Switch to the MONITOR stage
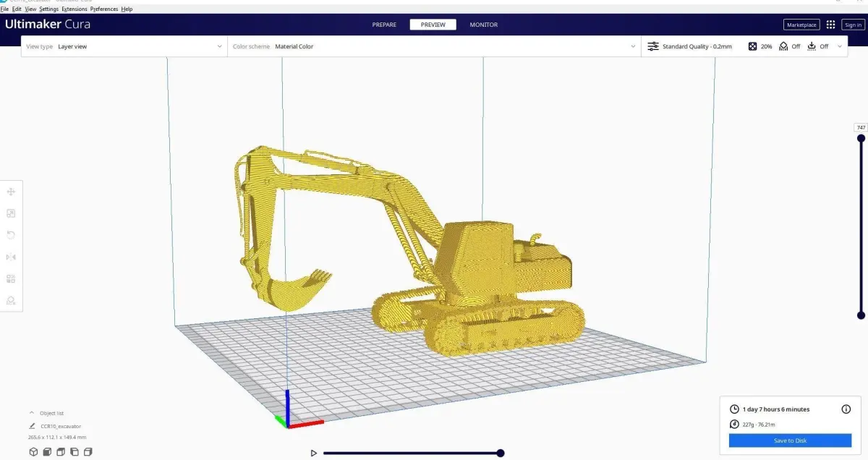The width and height of the screenshot is (868, 460). tap(483, 25)
